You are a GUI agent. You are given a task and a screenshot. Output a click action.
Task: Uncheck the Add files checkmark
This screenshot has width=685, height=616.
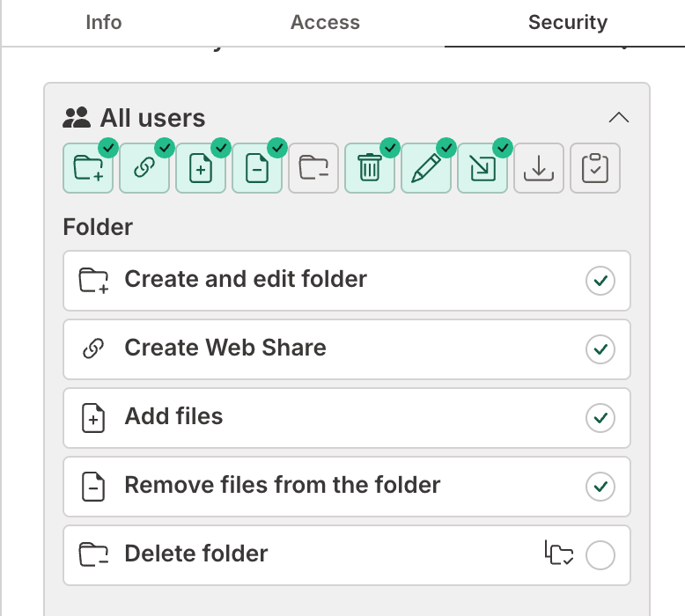click(600, 418)
